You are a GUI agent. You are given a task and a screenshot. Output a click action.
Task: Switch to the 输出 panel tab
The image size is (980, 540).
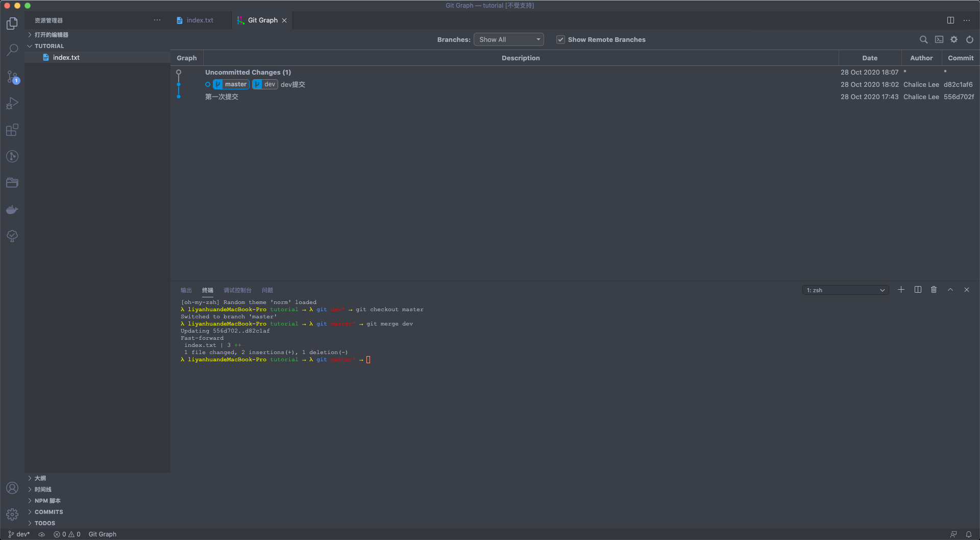pos(186,290)
